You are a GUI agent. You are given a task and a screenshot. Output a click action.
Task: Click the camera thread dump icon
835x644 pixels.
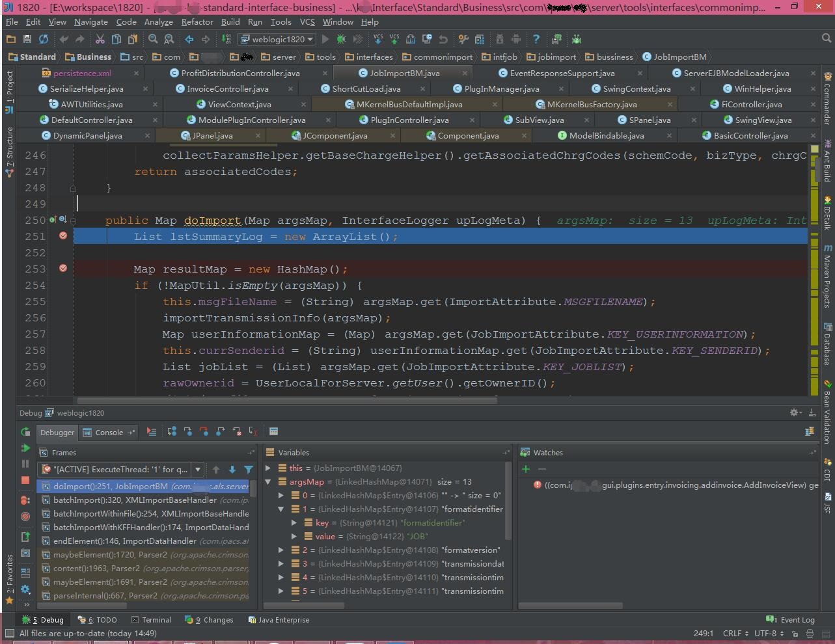pos(25,553)
